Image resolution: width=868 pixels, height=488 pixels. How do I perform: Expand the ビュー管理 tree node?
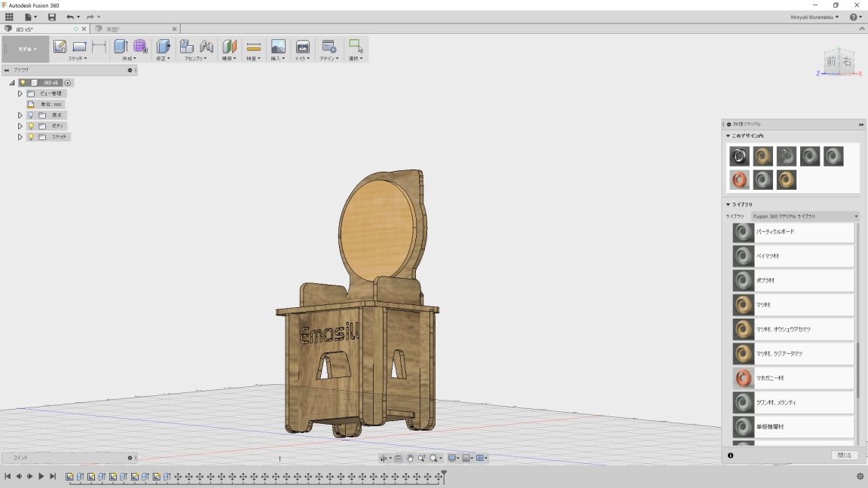[20, 93]
